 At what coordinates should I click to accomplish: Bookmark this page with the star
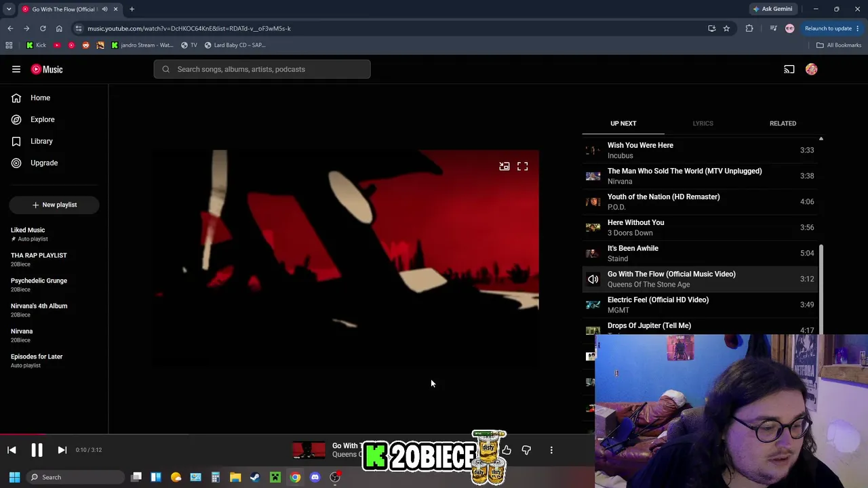[x=726, y=28]
